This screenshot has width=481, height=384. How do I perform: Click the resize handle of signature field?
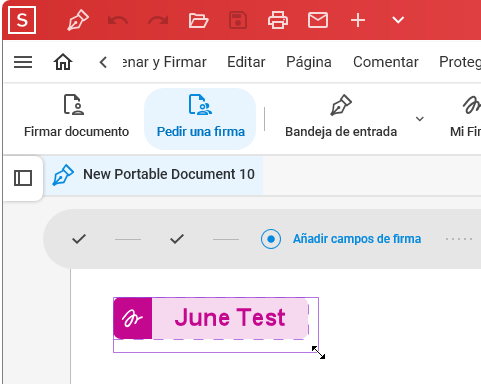click(318, 352)
